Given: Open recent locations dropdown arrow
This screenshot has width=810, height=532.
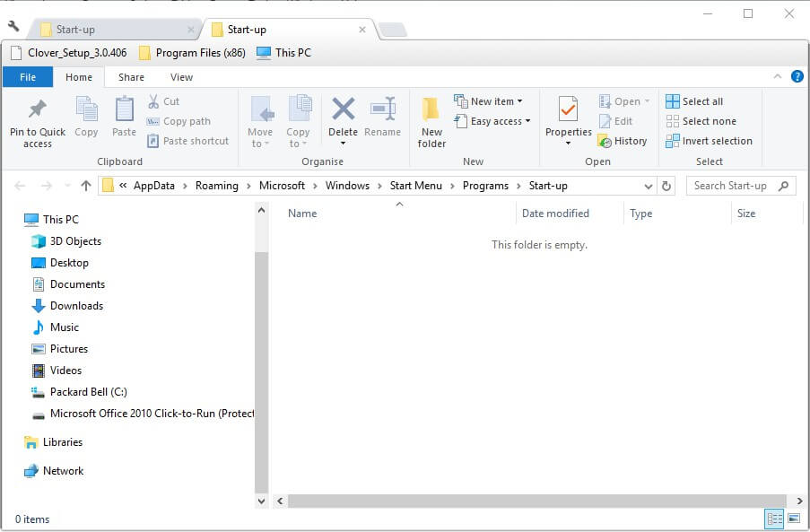Looking at the screenshot, I should (x=67, y=186).
